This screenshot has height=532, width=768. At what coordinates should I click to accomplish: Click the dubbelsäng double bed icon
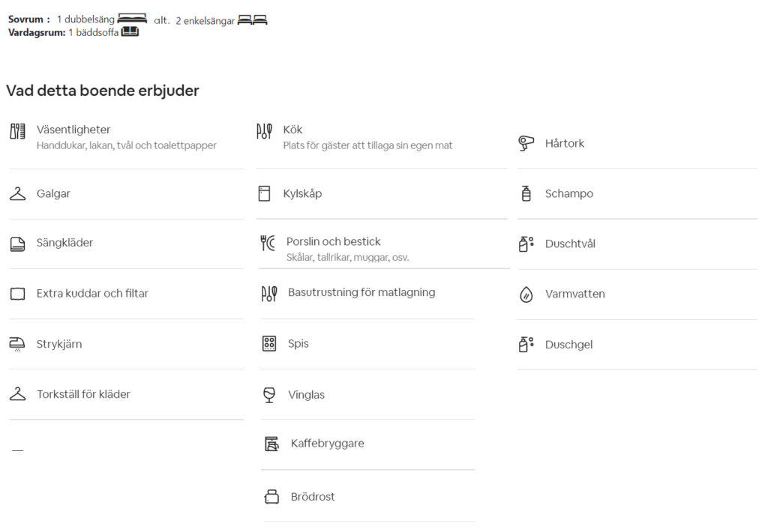click(x=132, y=19)
